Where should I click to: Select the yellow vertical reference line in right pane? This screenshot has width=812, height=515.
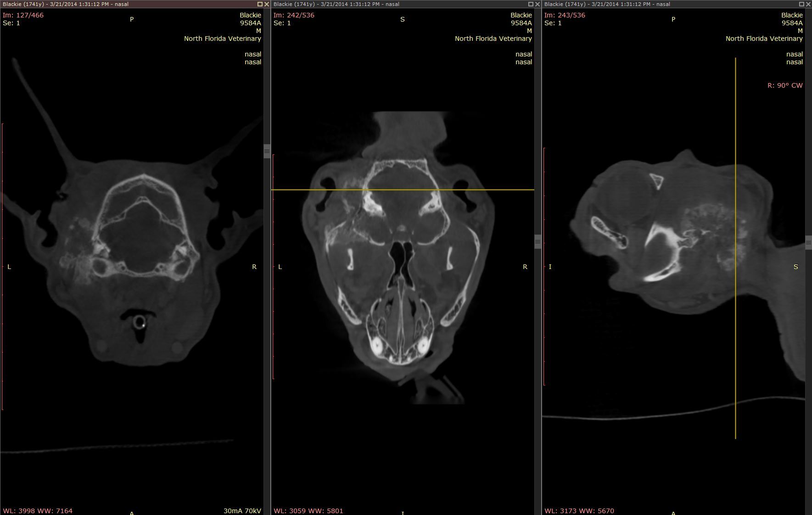[x=735, y=248]
